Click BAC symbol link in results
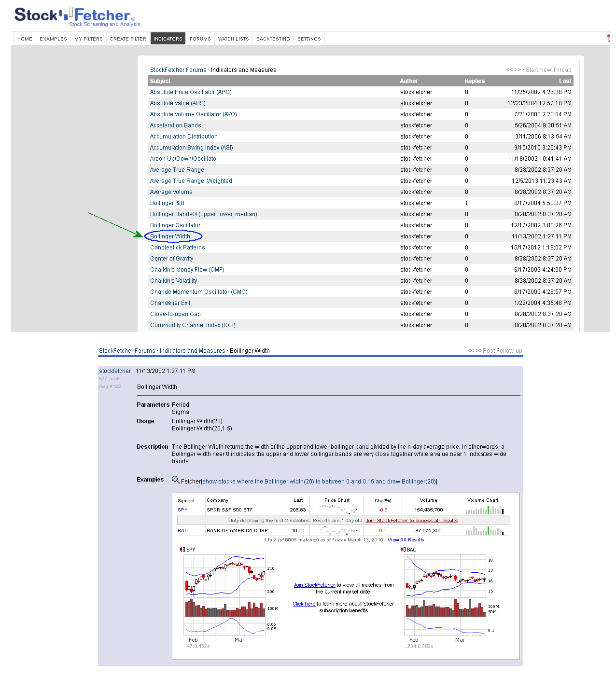Viewport: 616px width, 676px height. click(182, 531)
